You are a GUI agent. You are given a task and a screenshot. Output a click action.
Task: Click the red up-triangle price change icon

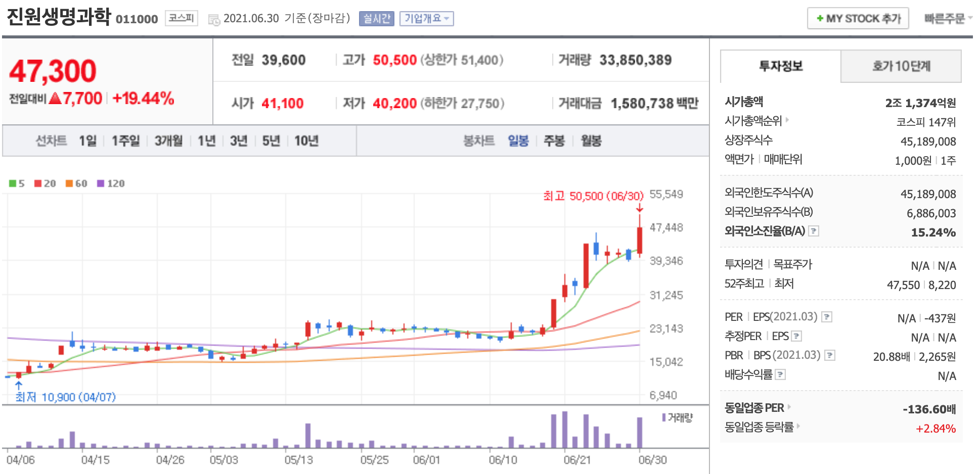tap(55, 98)
